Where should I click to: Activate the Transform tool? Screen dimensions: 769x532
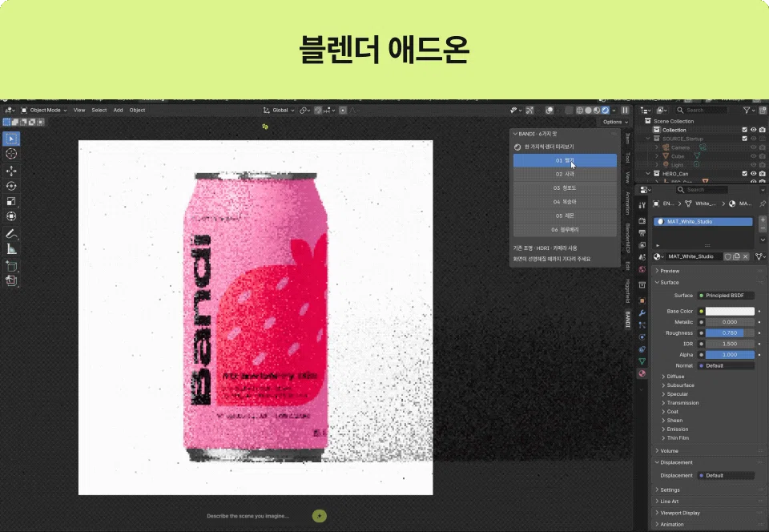coord(11,216)
